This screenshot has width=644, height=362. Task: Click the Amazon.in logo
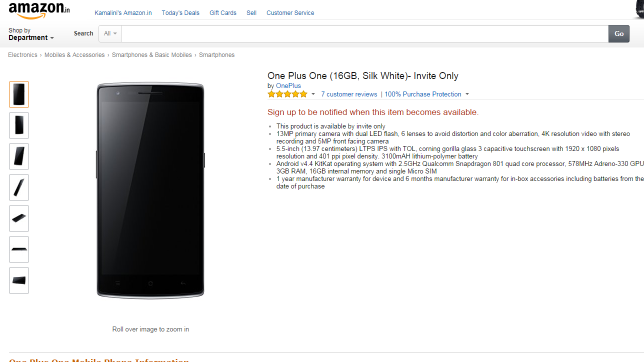pos(39,10)
